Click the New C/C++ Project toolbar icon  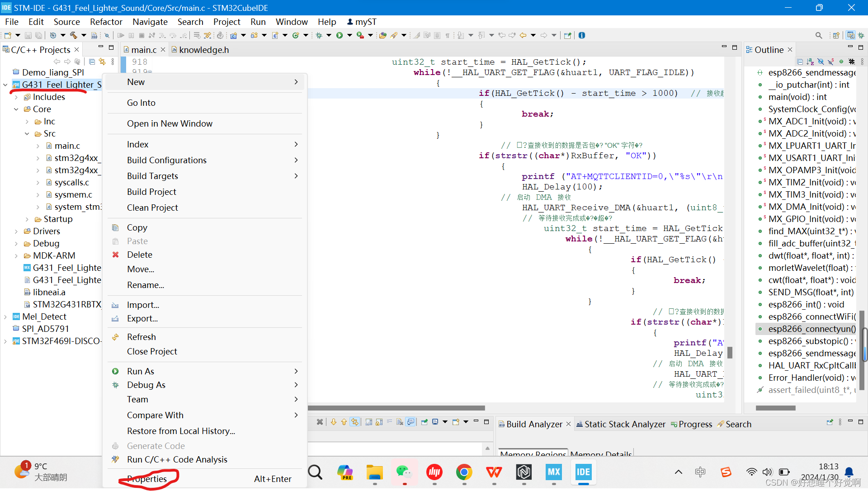[x=233, y=35]
